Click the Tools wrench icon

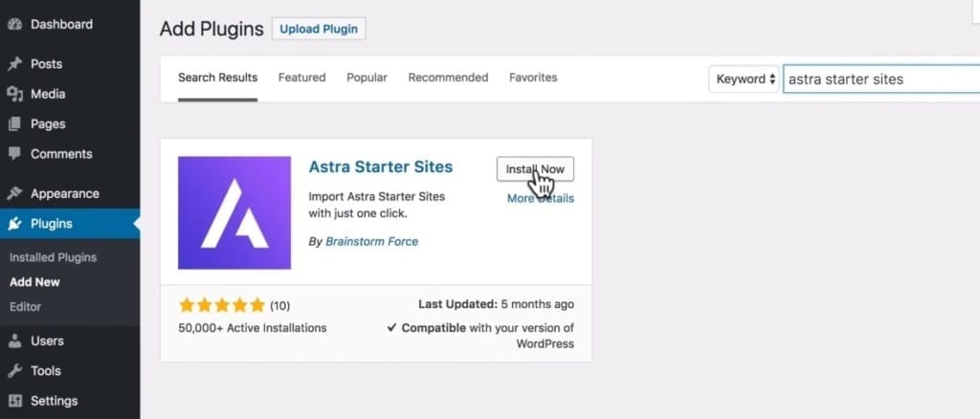click(x=15, y=371)
